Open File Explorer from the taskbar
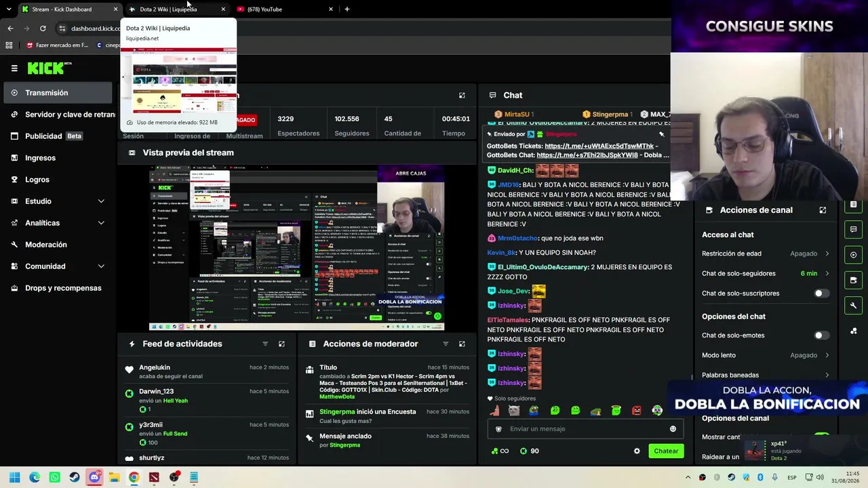The width and height of the screenshot is (868, 488). point(114,477)
